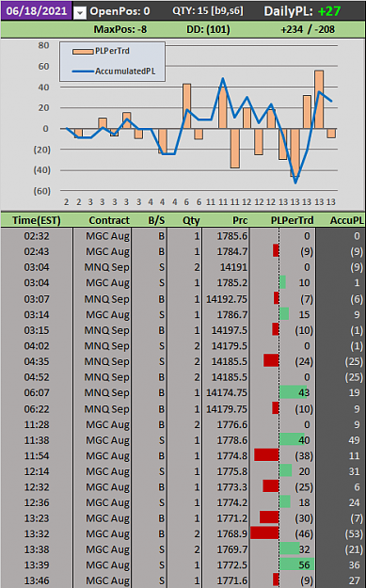Select the price cell 1785.2

(226, 283)
